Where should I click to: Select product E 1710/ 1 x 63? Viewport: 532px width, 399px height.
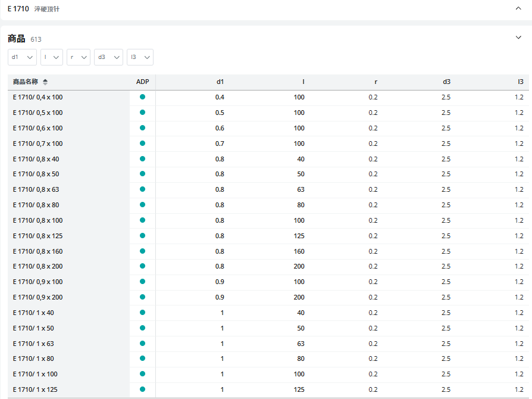pos(33,344)
